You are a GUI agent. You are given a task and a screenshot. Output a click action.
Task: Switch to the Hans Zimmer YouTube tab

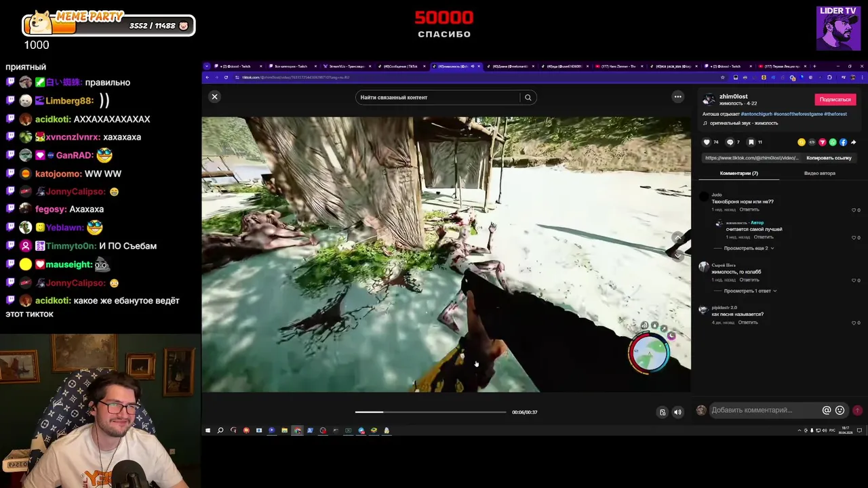pos(619,66)
